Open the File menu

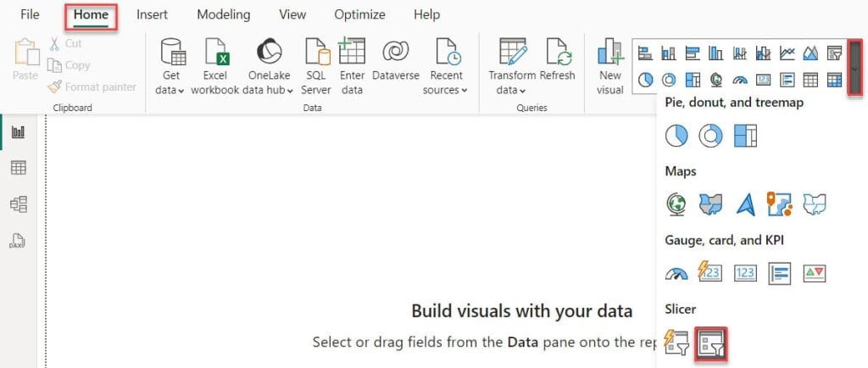click(x=30, y=15)
